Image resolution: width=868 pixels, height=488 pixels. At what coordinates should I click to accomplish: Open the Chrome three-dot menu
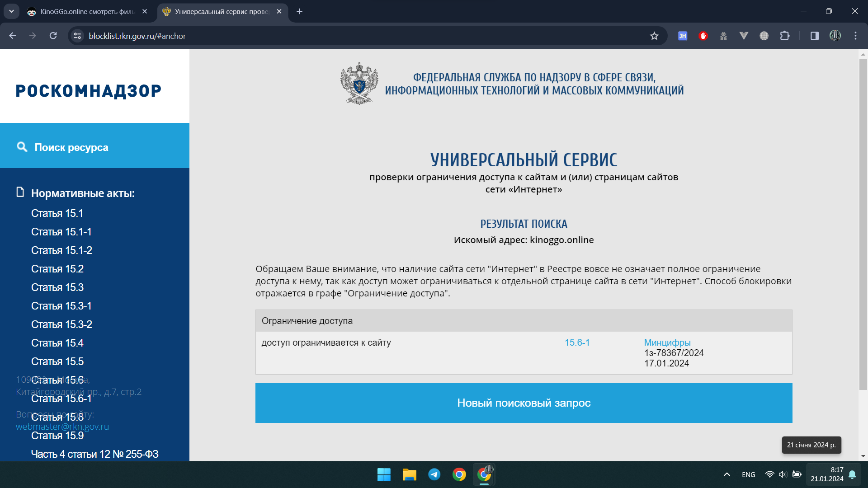855,36
